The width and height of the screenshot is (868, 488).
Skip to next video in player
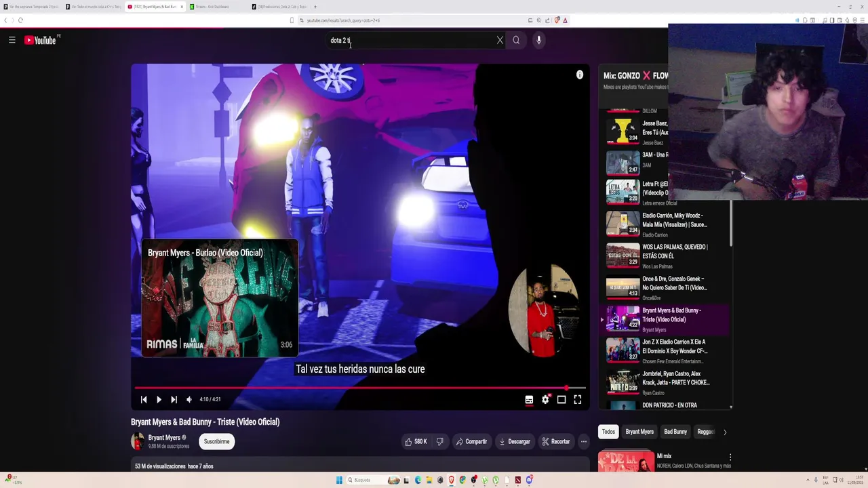click(x=174, y=400)
